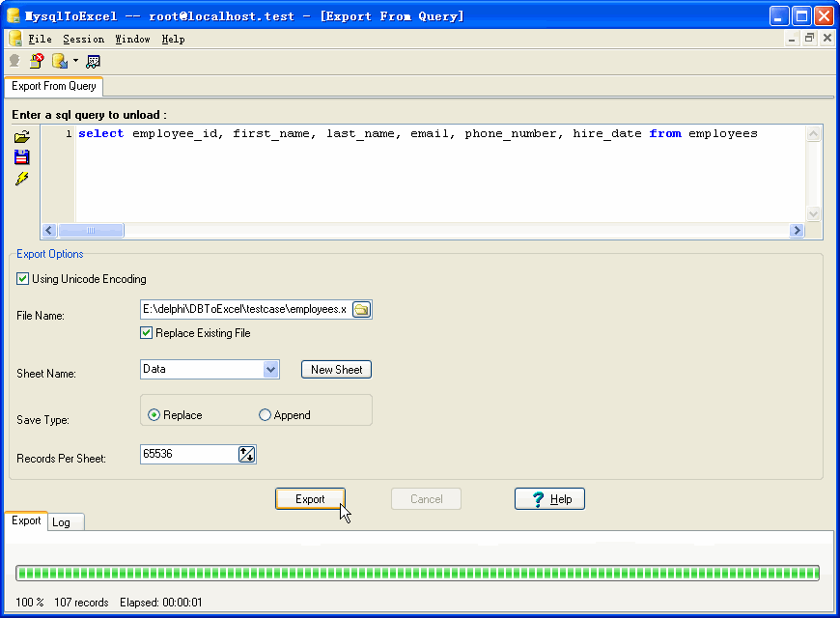Save the SQL query with the floppy icon
840x618 pixels.
22,157
